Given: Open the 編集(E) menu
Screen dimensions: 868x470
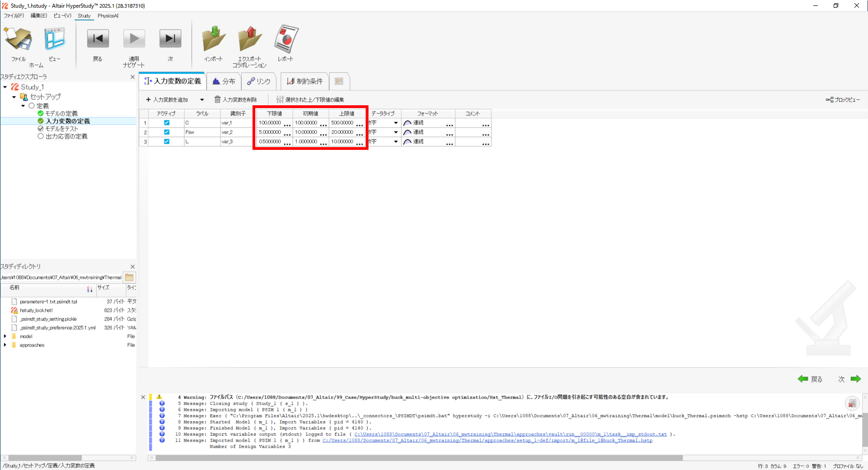Looking at the screenshot, I should point(38,16).
